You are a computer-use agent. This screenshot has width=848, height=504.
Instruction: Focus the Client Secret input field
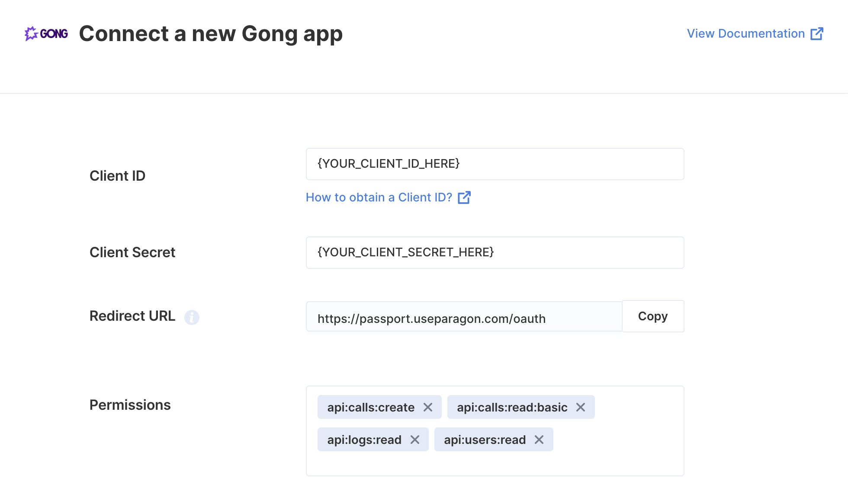click(495, 252)
